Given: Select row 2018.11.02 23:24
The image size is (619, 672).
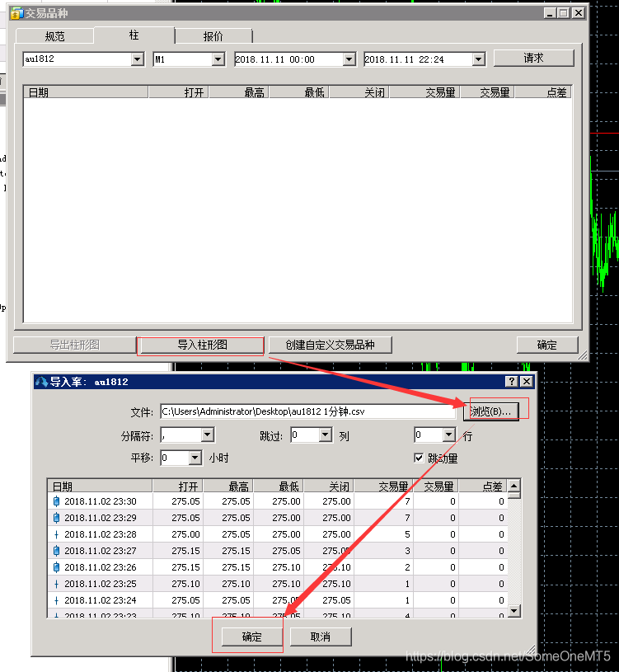Looking at the screenshot, I should tap(278, 600).
